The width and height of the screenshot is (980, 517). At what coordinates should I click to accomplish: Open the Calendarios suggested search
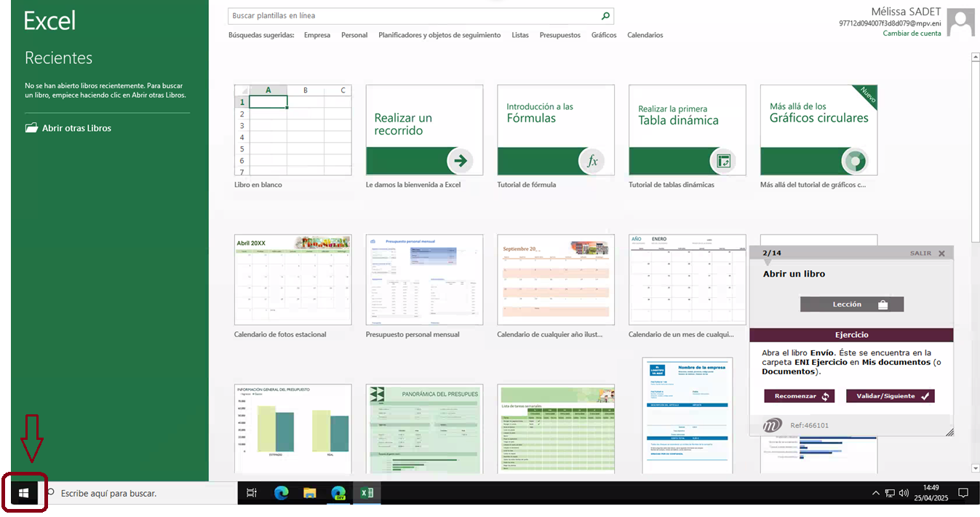645,35
